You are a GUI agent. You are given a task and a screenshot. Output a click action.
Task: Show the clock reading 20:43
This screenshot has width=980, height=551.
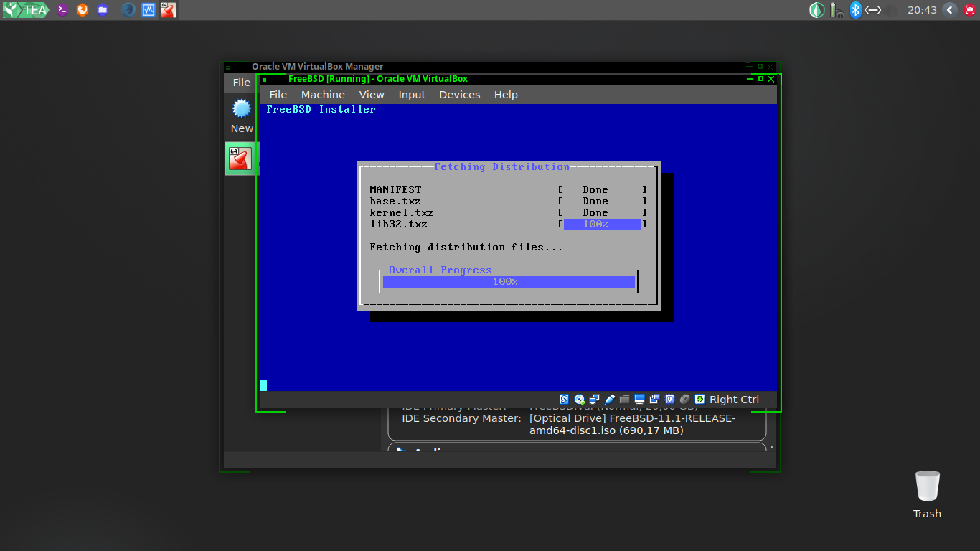(x=922, y=10)
